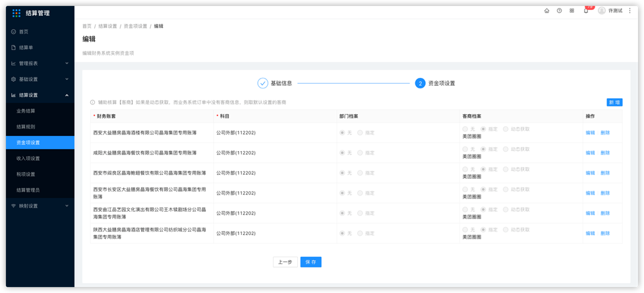Open the notification bell
The width and height of the screenshot is (644, 293).
point(586,11)
